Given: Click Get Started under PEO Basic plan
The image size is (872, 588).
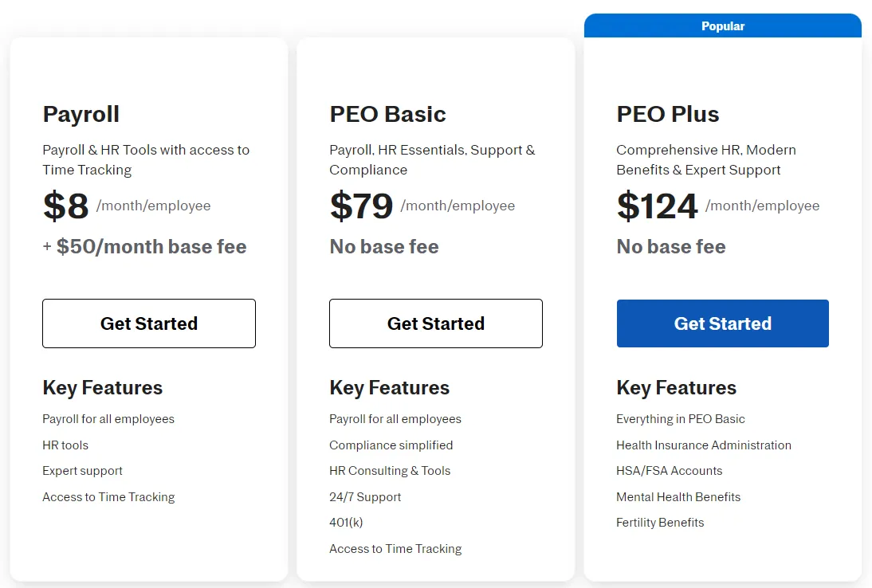Looking at the screenshot, I should [x=436, y=323].
